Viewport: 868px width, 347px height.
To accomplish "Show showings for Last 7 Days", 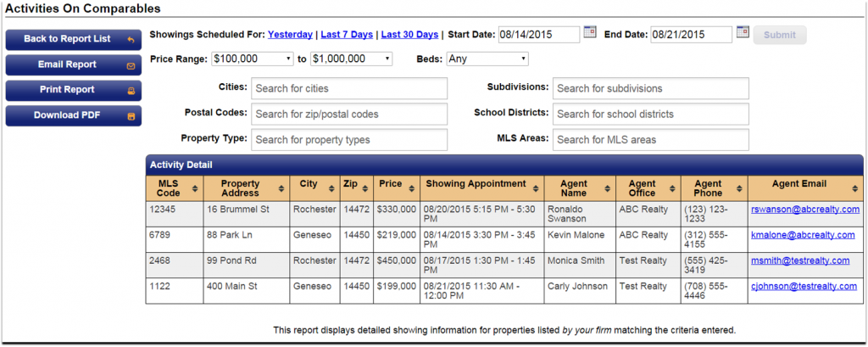I will pos(347,35).
